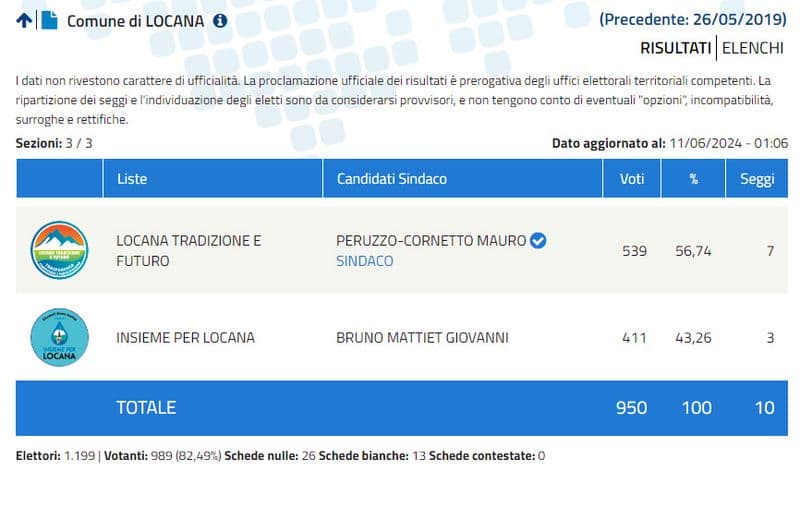Viewport: 800px width, 506px height.
Task: Click the Liste column header
Action: (132, 179)
